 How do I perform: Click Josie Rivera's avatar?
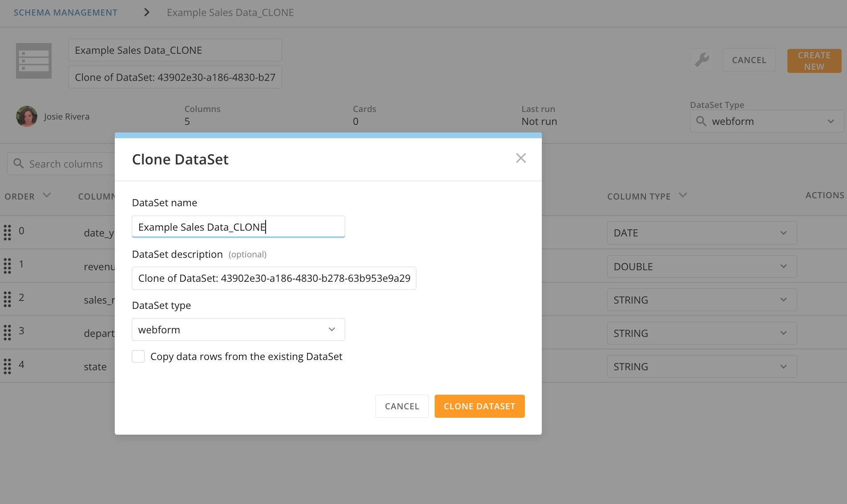point(27,116)
